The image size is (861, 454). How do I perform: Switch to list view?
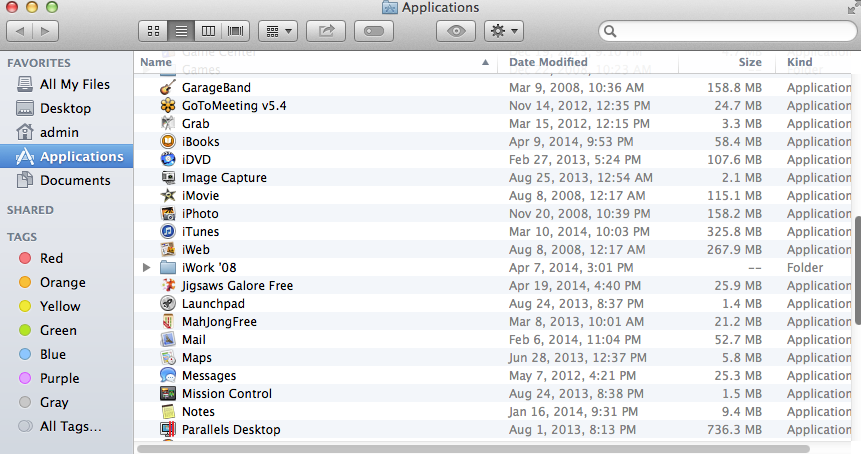point(181,31)
